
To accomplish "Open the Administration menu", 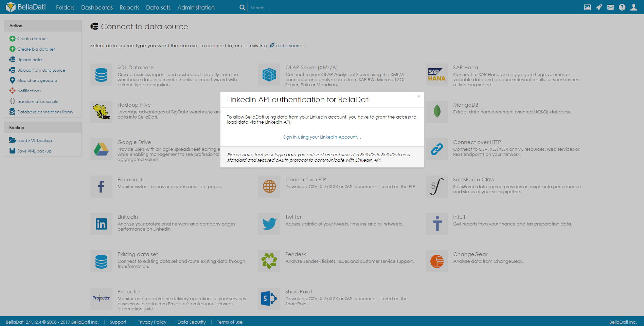I will [196, 7].
